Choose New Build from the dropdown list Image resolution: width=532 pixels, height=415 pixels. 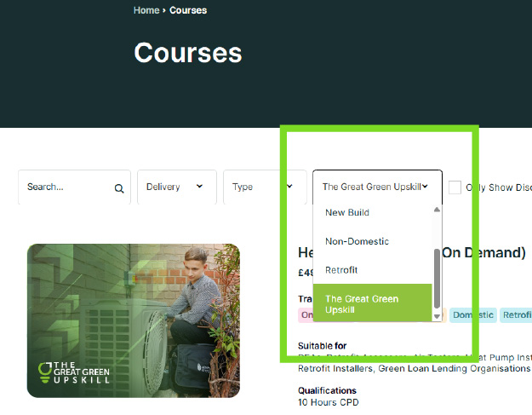click(347, 212)
